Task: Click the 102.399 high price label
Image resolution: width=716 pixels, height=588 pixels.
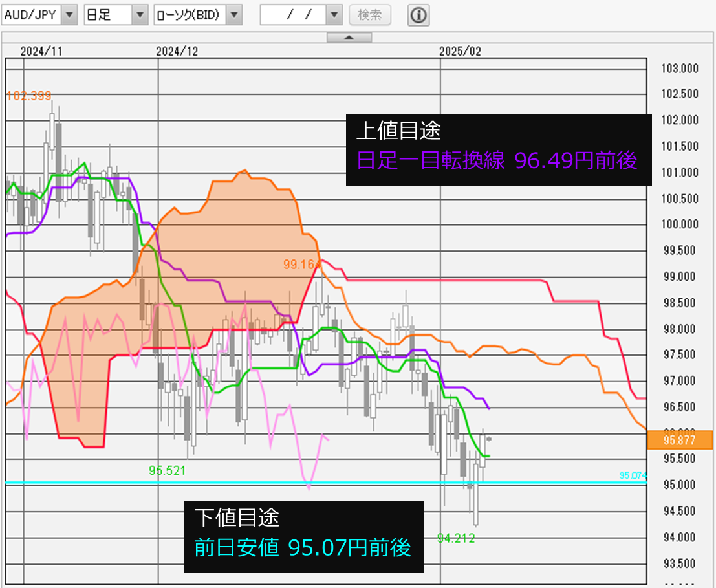Action: click(28, 96)
